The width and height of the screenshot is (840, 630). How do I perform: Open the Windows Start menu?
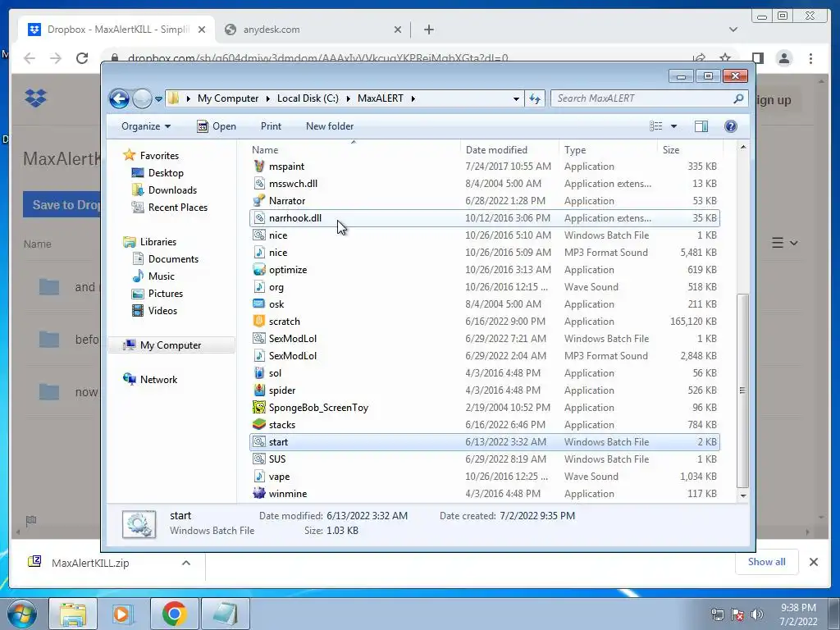(x=22, y=614)
